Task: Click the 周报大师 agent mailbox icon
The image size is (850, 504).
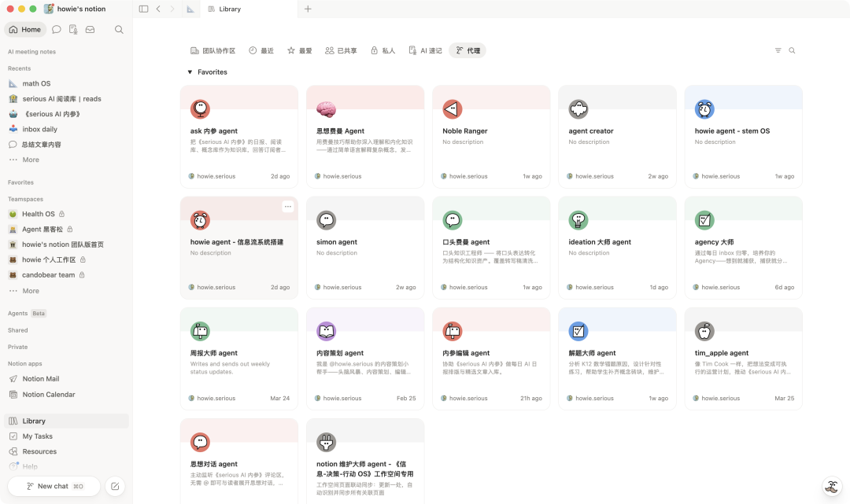Action: coord(200,331)
